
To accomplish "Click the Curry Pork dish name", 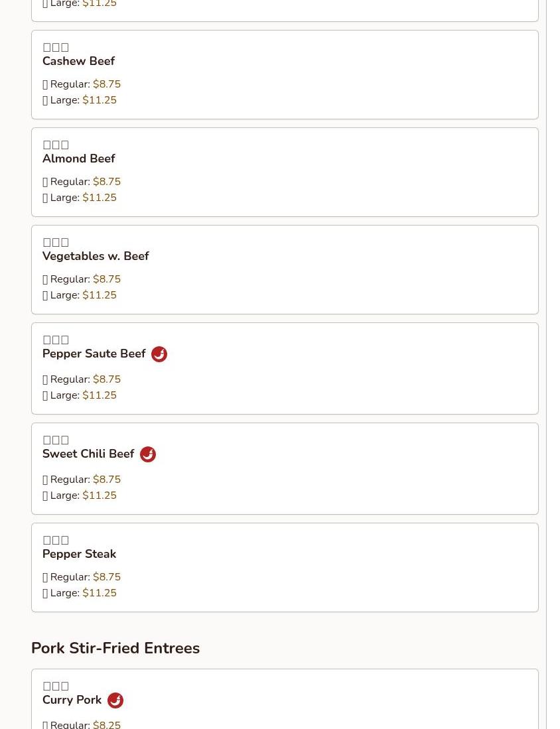I will 72,700.
